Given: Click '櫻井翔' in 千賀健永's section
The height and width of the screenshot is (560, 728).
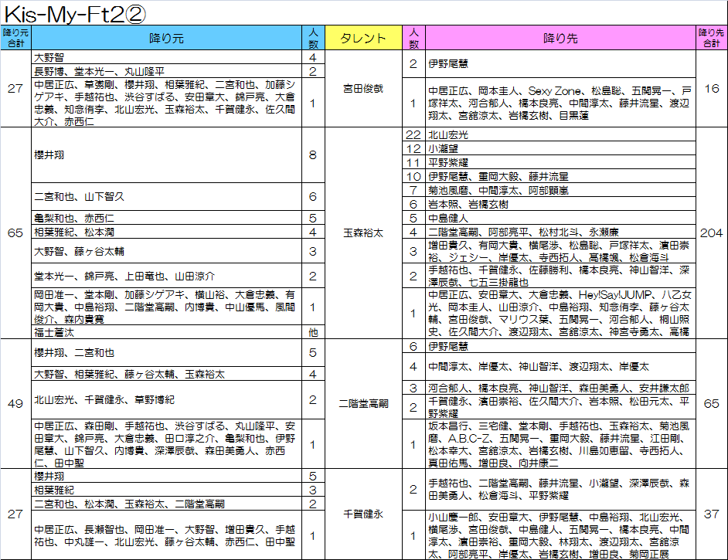Looking at the screenshot, I should tap(166, 476).
